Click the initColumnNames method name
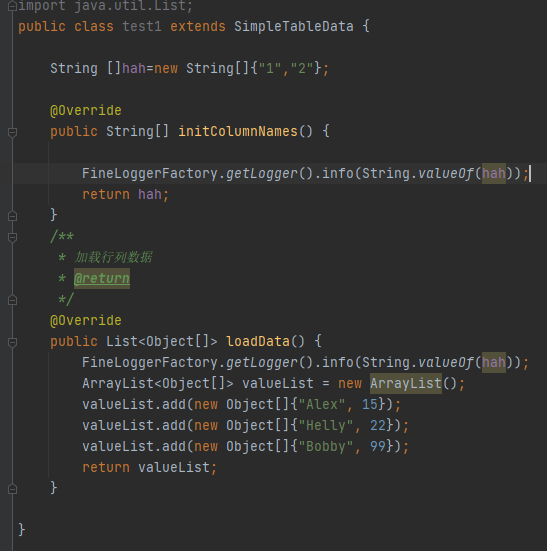 click(x=238, y=131)
